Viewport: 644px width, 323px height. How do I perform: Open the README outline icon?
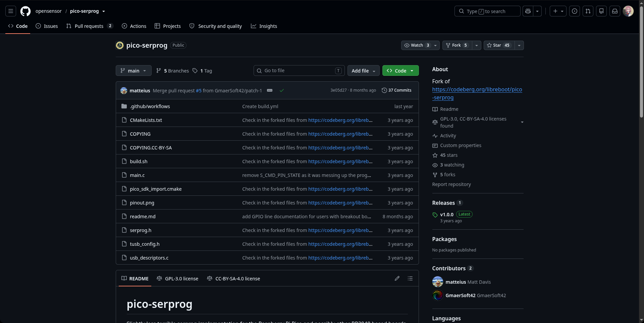pyautogui.click(x=410, y=278)
